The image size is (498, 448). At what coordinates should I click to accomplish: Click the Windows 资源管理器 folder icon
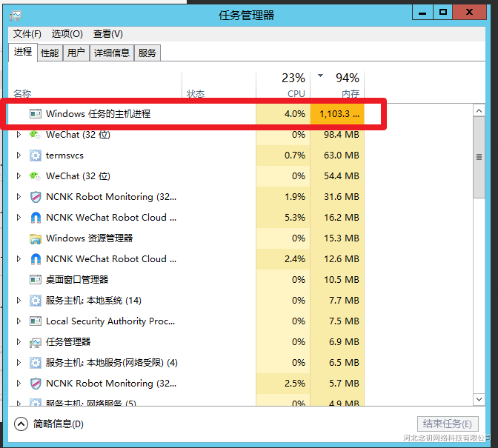36,238
